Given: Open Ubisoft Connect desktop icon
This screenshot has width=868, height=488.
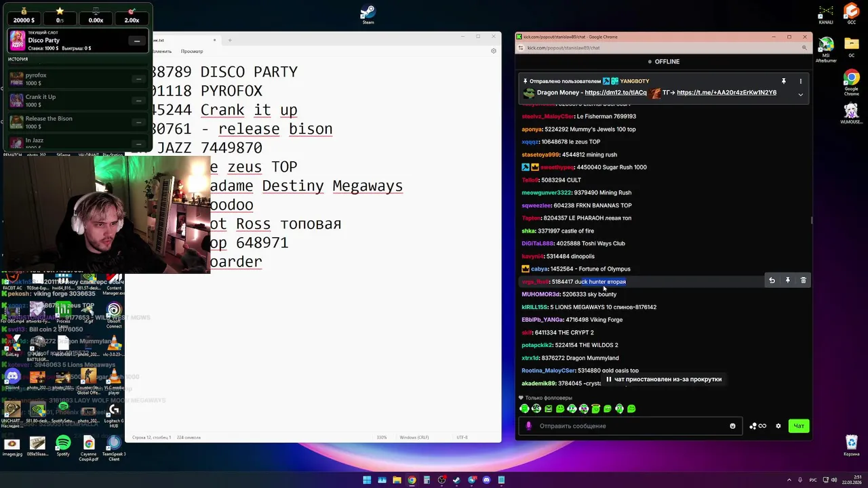Looking at the screenshot, I should click(x=114, y=315).
